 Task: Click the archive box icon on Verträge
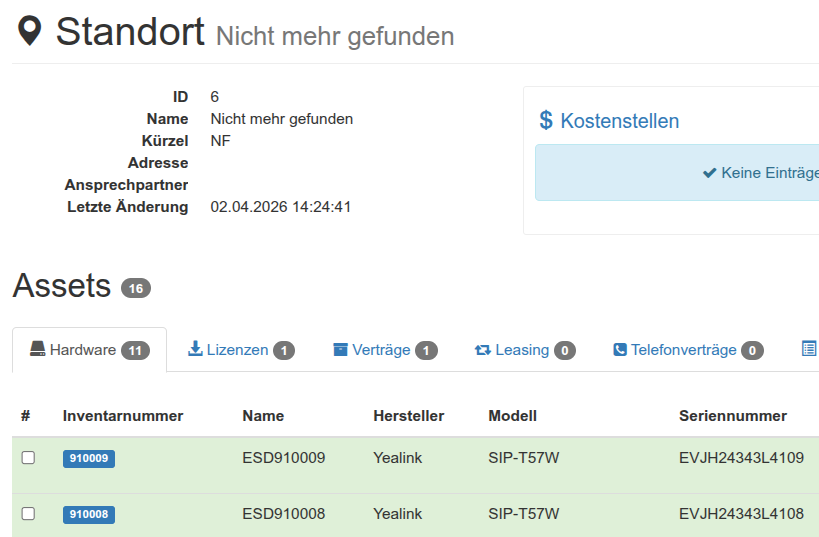340,349
